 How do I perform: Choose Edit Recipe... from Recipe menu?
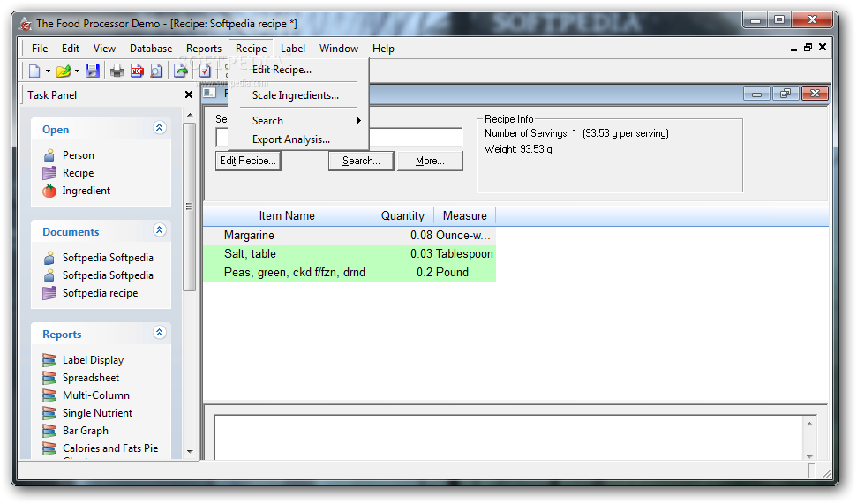[299, 70]
